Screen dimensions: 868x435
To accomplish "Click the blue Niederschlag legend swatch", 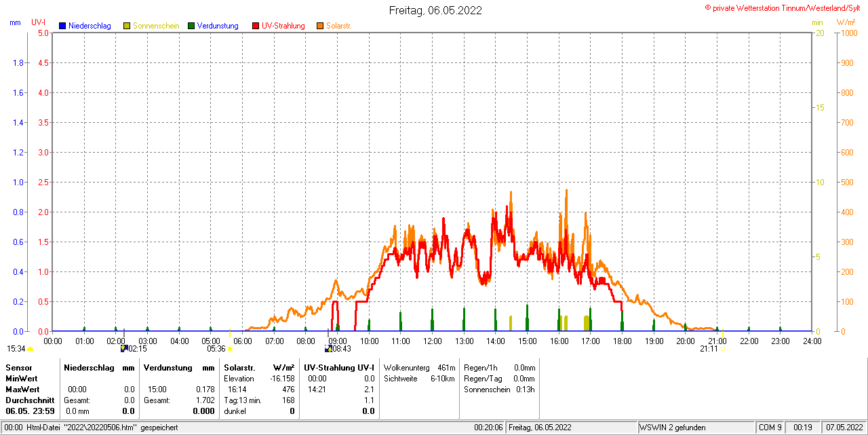I will click(62, 26).
